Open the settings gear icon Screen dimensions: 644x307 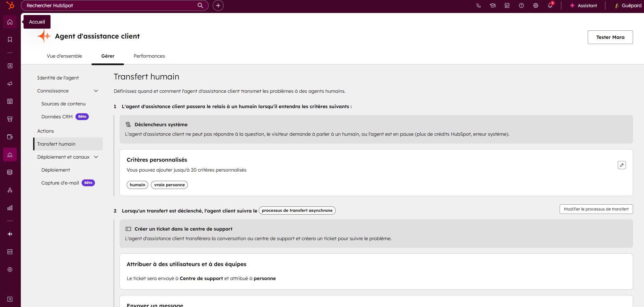pyautogui.click(x=535, y=5)
